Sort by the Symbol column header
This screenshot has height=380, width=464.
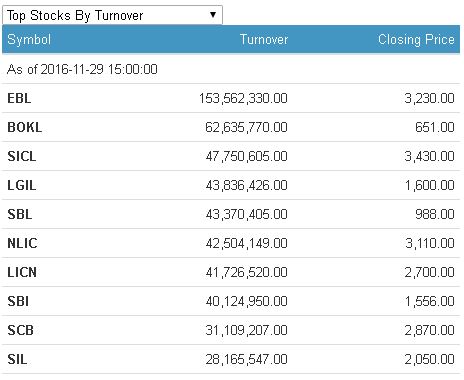(29, 40)
